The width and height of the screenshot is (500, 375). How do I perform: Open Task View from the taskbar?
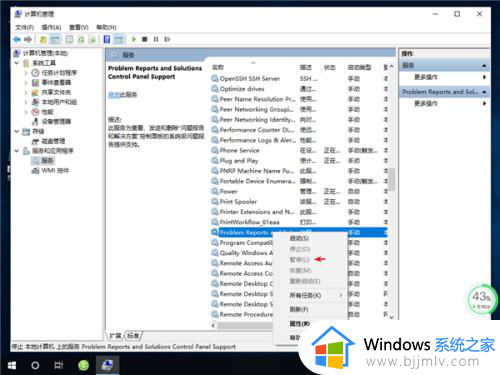tap(59, 366)
